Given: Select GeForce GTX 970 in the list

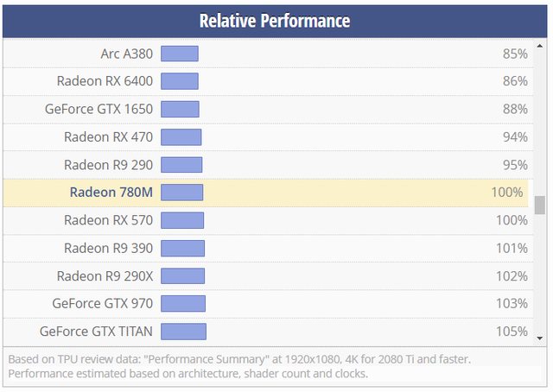Looking at the screenshot, I should pyautogui.click(x=102, y=303).
